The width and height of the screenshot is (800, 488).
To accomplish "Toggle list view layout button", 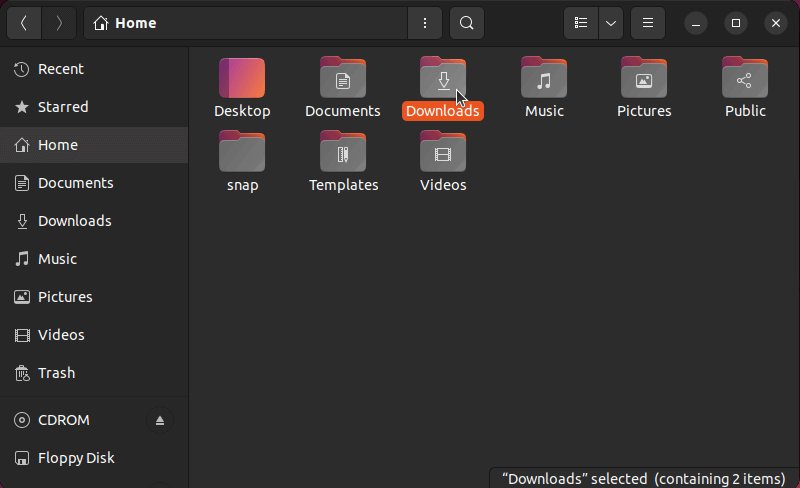I will pos(581,23).
